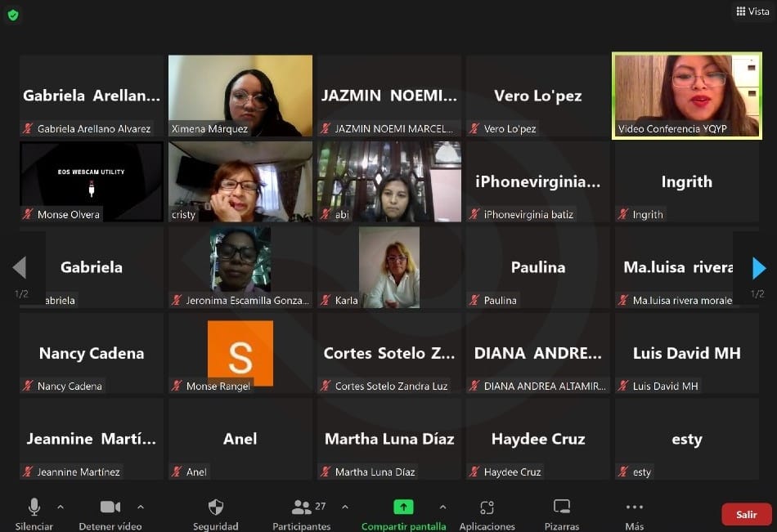
Task: Open the Seguridad shield icon
Action: tap(216, 507)
